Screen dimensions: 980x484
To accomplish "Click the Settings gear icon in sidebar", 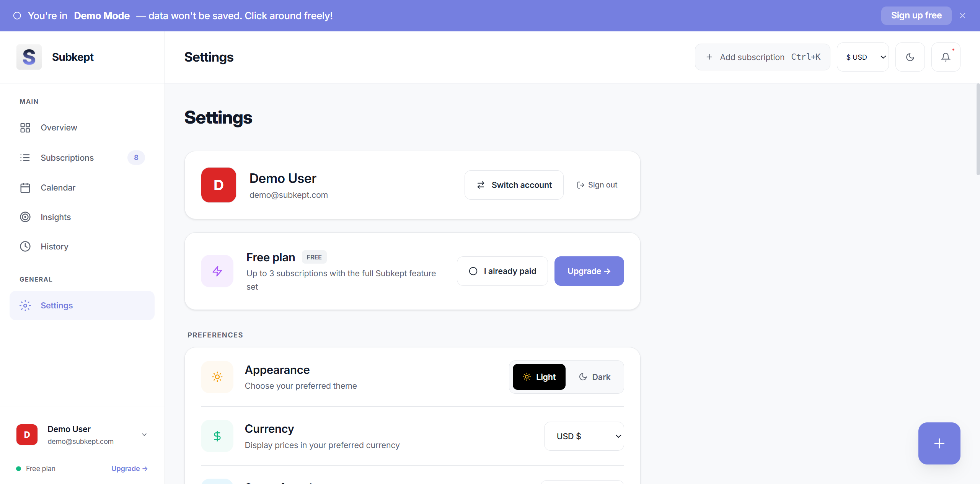I will [25, 306].
